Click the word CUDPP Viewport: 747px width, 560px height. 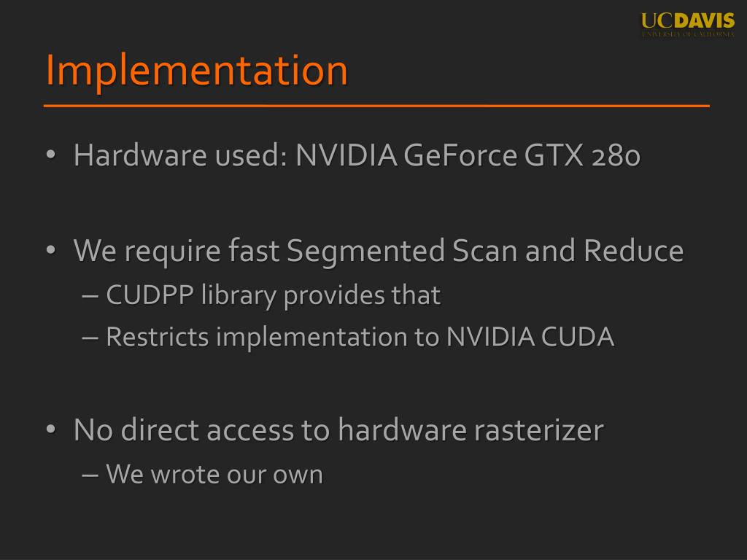pos(150,295)
